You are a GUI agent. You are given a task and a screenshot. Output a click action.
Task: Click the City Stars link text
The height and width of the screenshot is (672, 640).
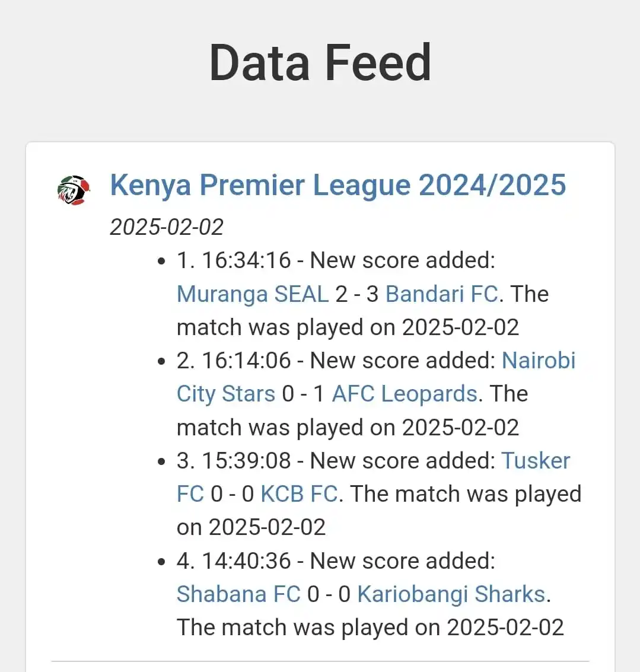[x=225, y=393]
